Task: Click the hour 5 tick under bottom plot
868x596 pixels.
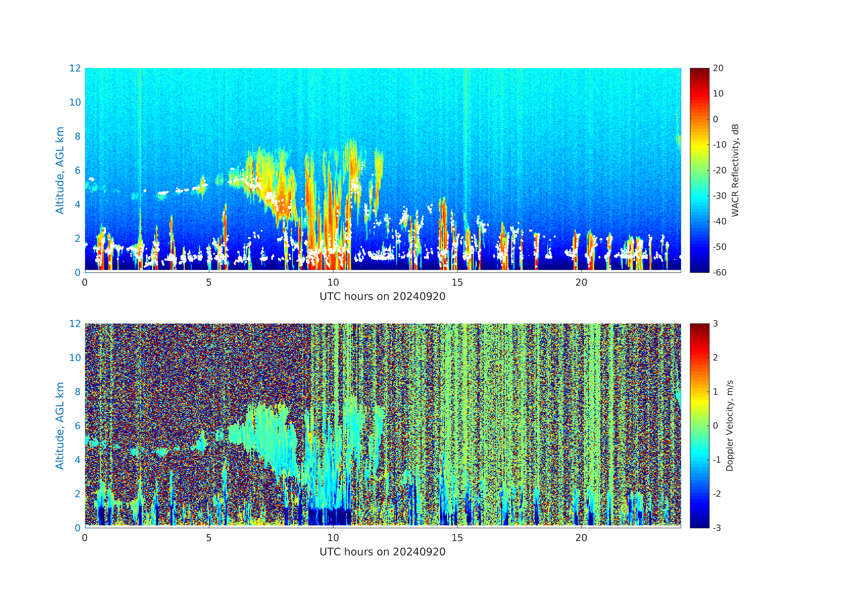Action: coord(209,538)
